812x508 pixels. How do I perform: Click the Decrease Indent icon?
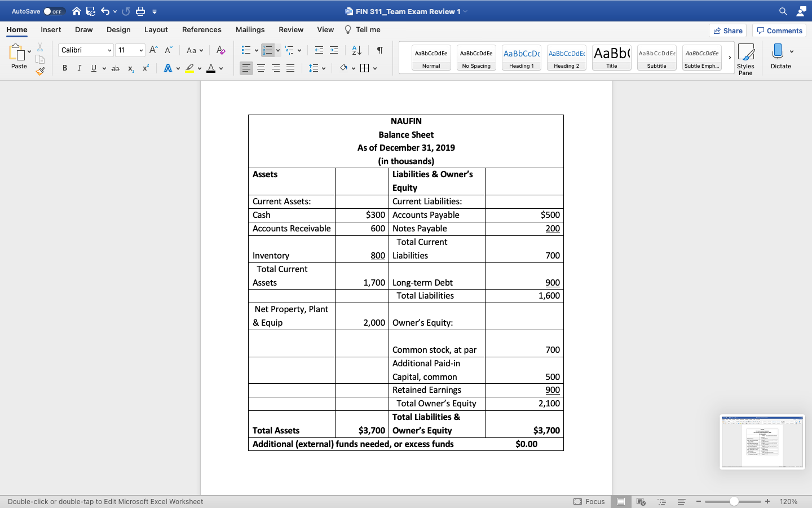pos(319,50)
